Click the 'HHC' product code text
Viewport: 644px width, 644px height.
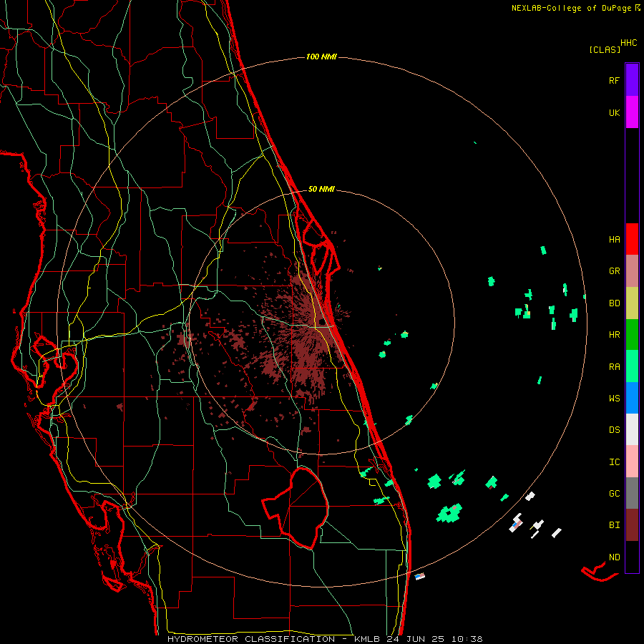click(629, 43)
